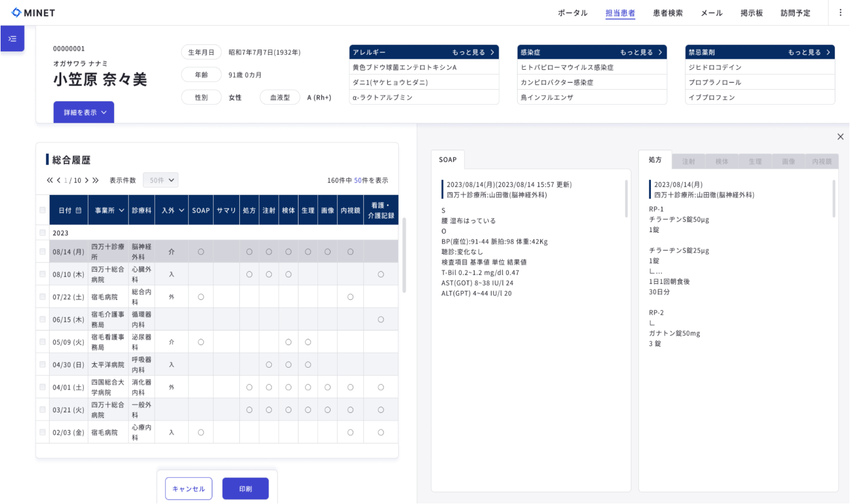Expand the 事業所 column filter
850x504 pixels.
[x=121, y=210]
